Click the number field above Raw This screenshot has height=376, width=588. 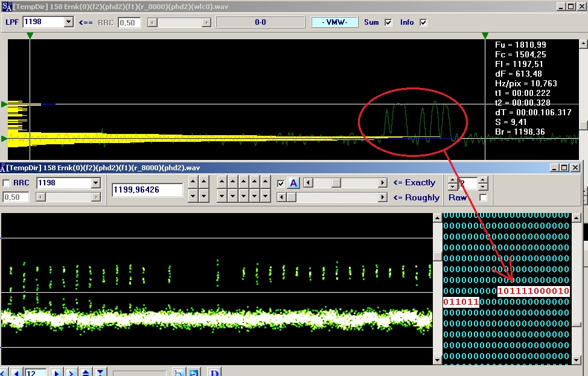click(468, 183)
